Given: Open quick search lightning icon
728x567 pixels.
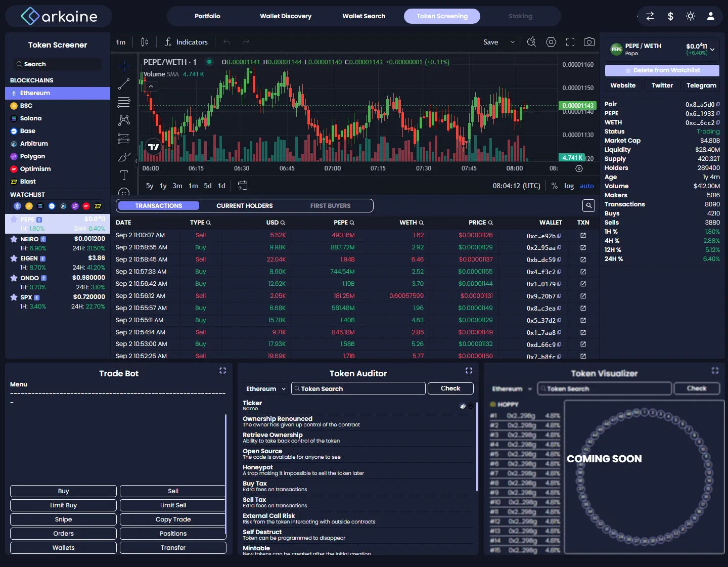Looking at the screenshot, I should [532, 42].
